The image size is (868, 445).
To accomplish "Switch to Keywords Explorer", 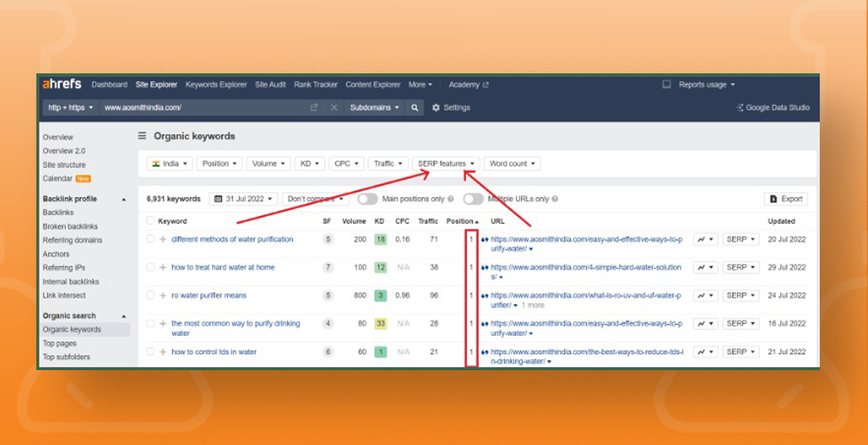I will (216, 85).
